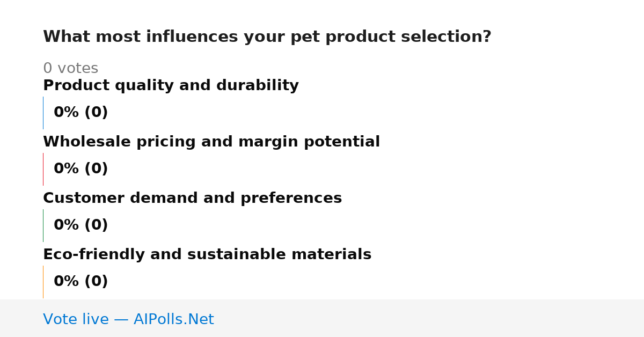
Task: Choose Wholesale pricing and margin potential option
Action: tap(211, 142)
